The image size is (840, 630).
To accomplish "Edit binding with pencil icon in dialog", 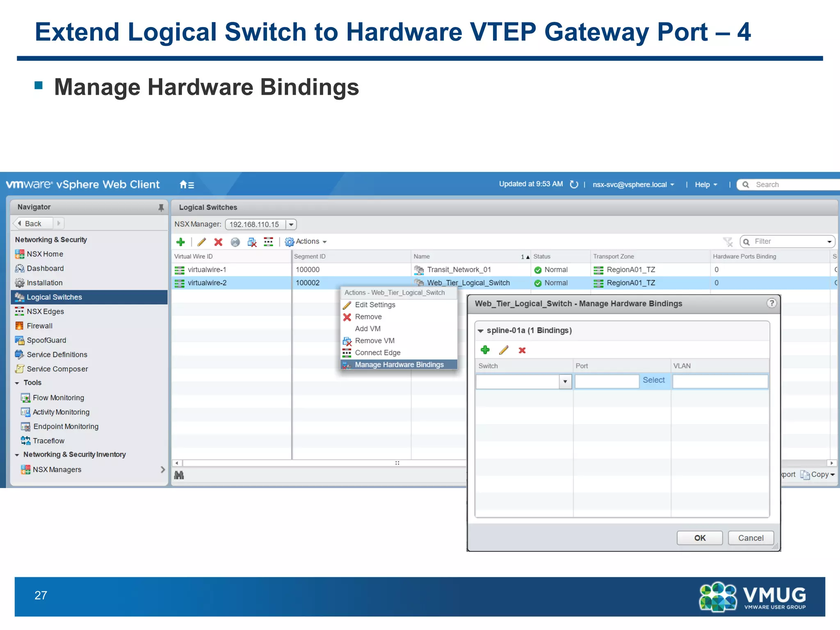I will click(x=504, y=350).
